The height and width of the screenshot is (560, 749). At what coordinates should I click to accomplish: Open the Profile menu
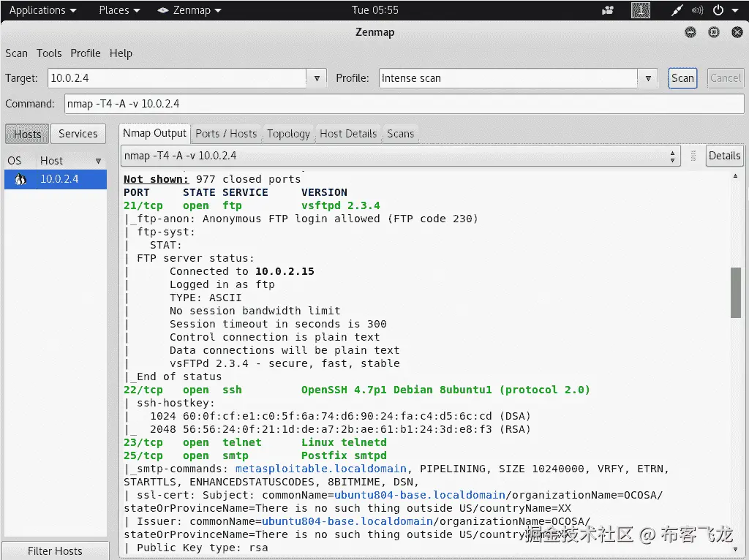[86, 53]
